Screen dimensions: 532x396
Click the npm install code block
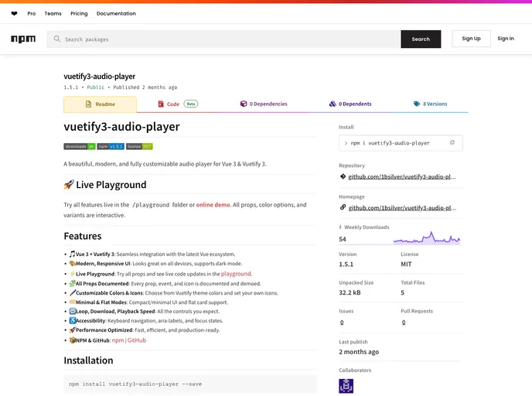coord(190,384)
